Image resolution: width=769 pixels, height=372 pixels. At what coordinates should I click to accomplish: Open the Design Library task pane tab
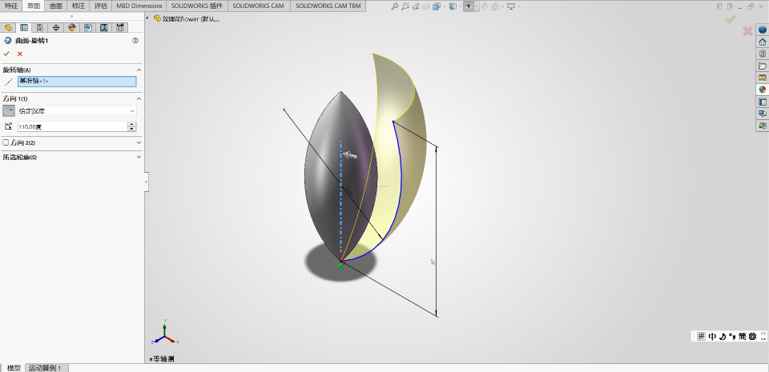coord(762,54)
